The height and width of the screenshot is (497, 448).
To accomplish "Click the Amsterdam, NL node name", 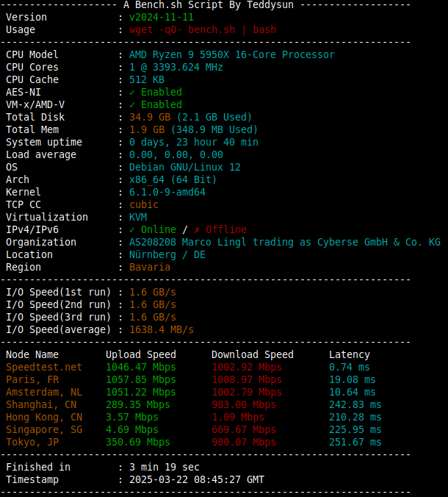I will 44,392.
